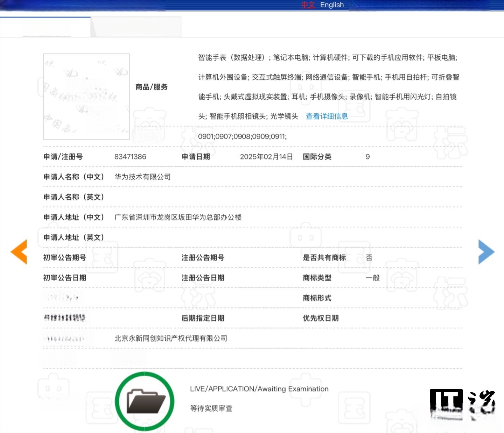Click shared trademark value 否
This screenshot has height=433, width=504.
369,258
